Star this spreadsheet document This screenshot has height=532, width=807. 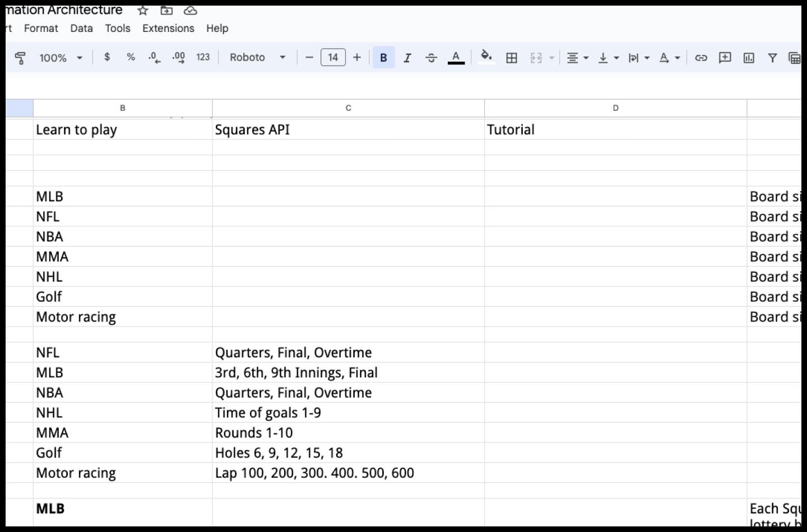tap(143, 10)
